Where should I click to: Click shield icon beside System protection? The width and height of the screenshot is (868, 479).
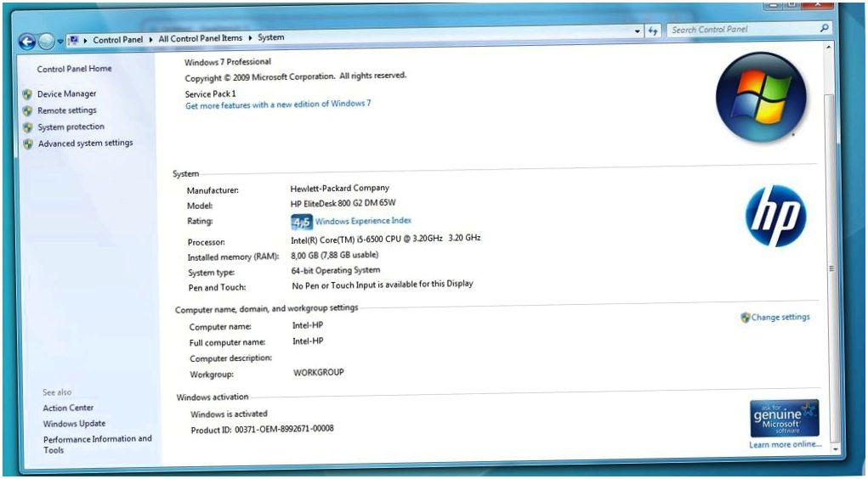28,127
